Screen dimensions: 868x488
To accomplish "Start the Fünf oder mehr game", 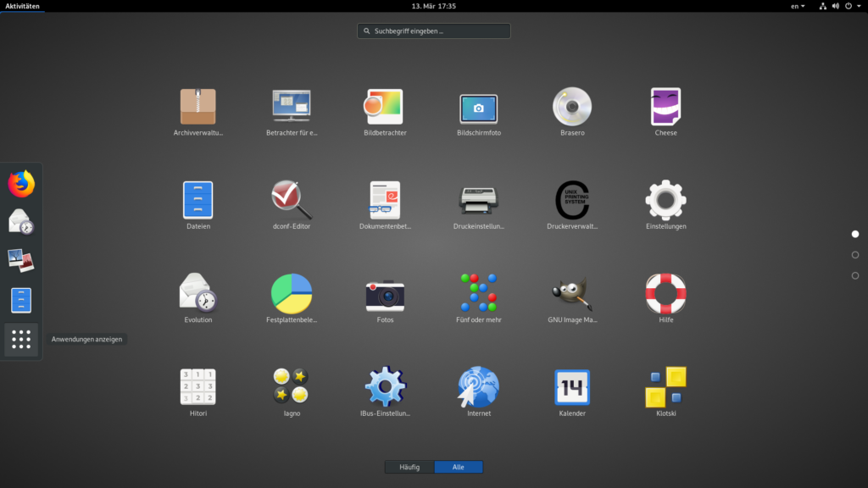I will (x=479, y=299).
